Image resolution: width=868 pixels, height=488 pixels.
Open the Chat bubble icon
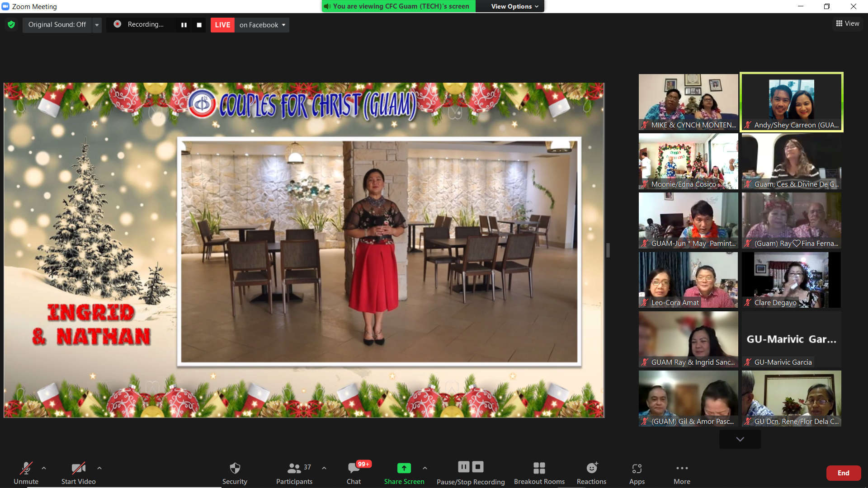pyautogui.click(x=354, y=468)
